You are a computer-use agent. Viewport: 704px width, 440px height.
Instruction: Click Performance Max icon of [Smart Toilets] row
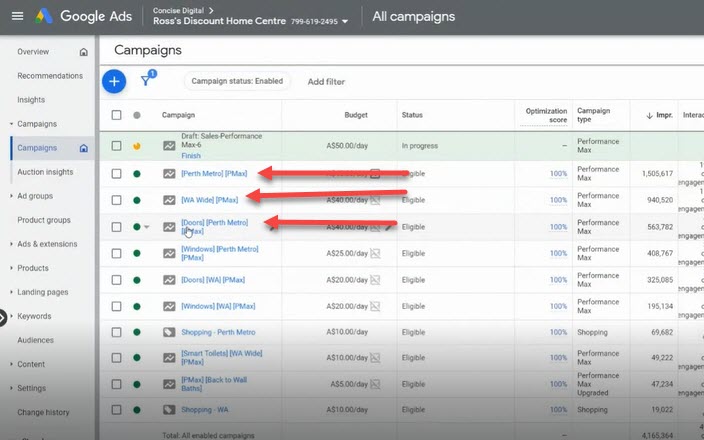point(169,358)
